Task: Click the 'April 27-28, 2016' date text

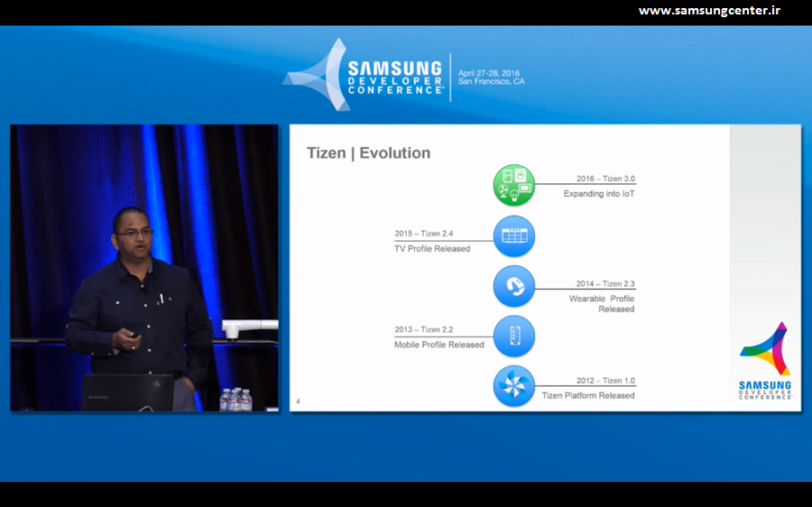Action: (489, 73)
